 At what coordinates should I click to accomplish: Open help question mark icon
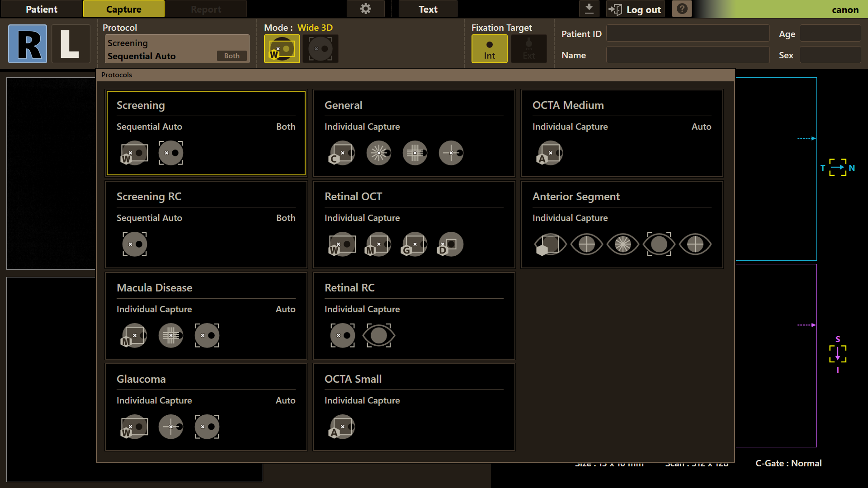click(x=682, y=9)
